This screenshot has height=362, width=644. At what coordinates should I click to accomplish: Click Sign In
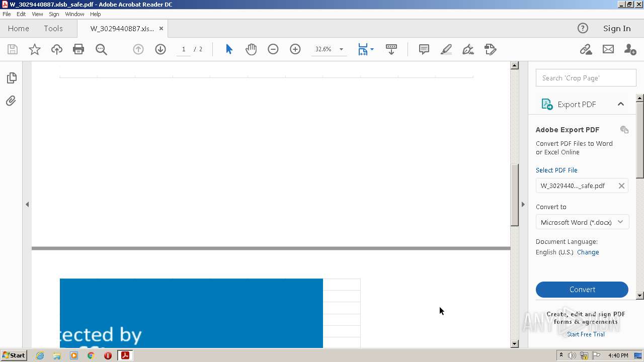pyautogui.click(x=617, y=28)
